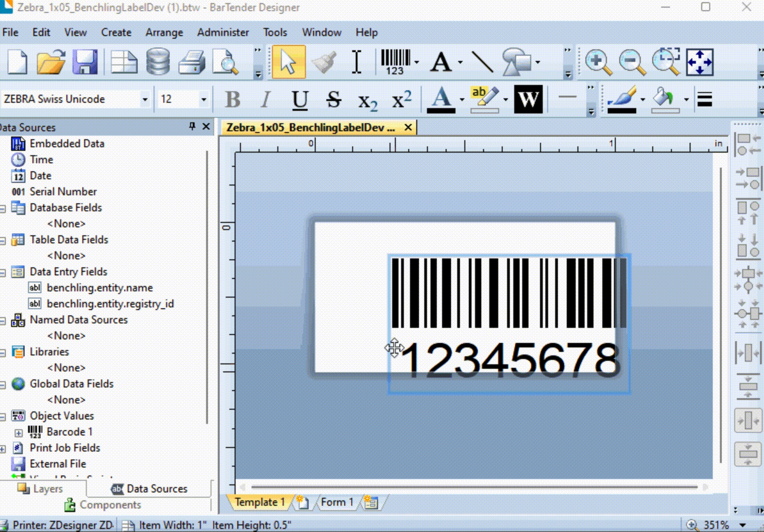Toggle Underline formatting
Screen dimensions: 764x532
(300, 99)
